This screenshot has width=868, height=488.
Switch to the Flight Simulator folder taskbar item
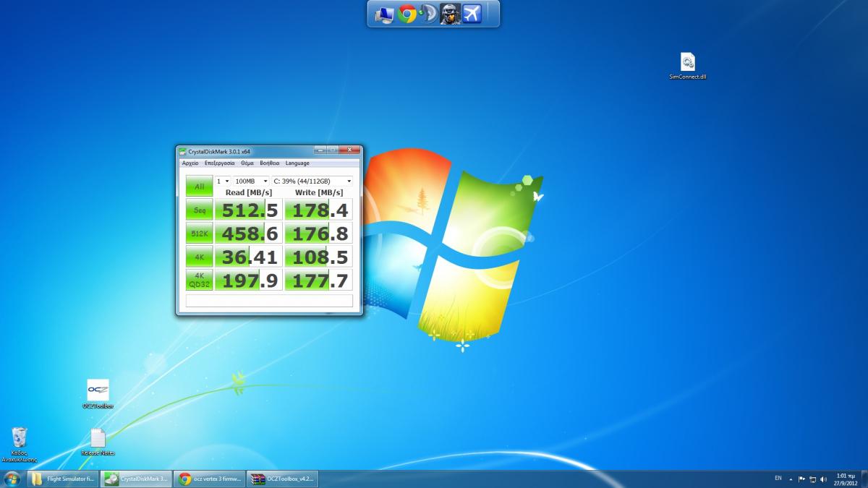coord(63,479)
